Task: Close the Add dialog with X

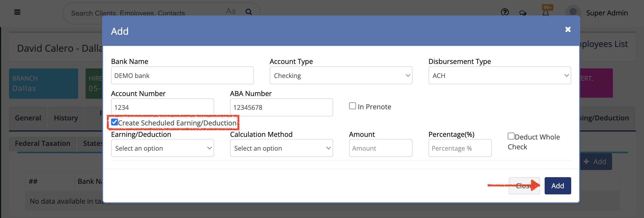Action: 568,29
